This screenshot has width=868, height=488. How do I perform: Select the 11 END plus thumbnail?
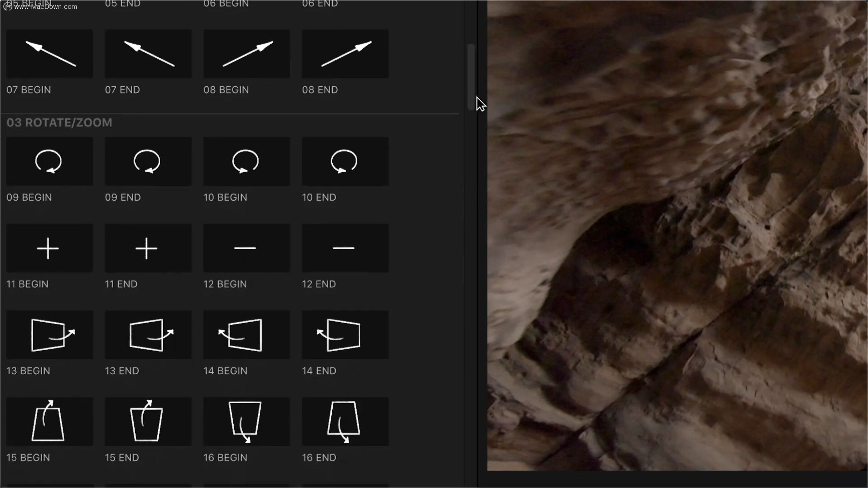click(148, 248)
